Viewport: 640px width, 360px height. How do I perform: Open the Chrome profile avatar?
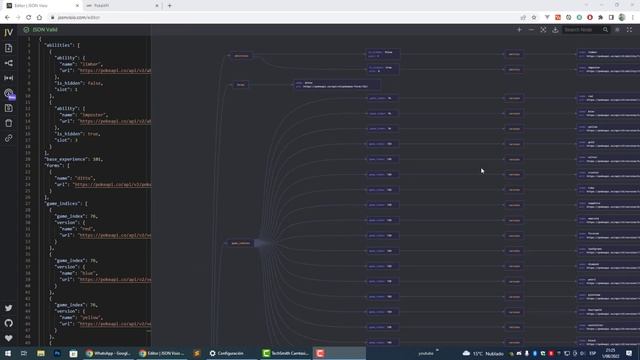[622, 18]
